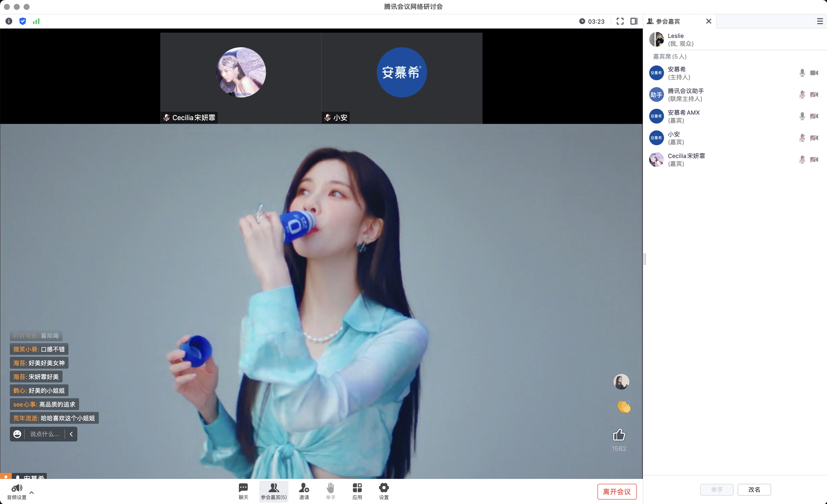Close the 参会嘉宾 panel tab
The image size is (827, 504).
(x=709, y=21)
